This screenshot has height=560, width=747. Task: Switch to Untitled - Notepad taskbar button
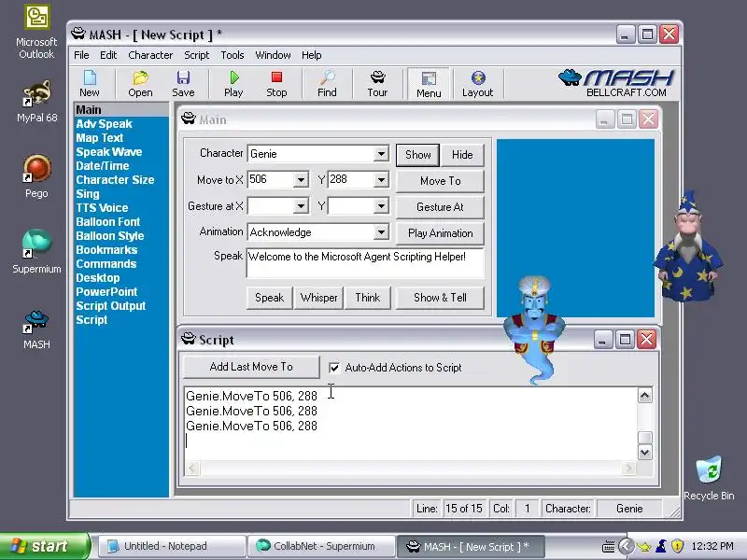pos(173,546)
